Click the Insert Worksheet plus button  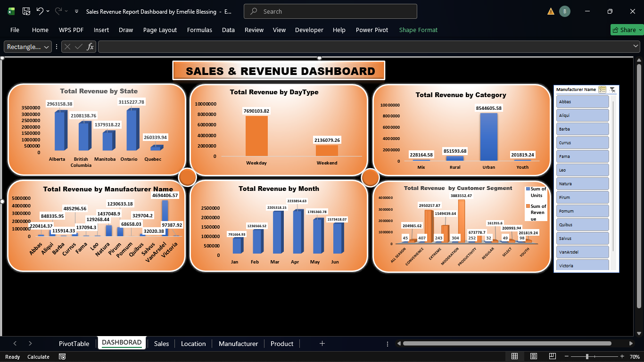pos(322,344)
